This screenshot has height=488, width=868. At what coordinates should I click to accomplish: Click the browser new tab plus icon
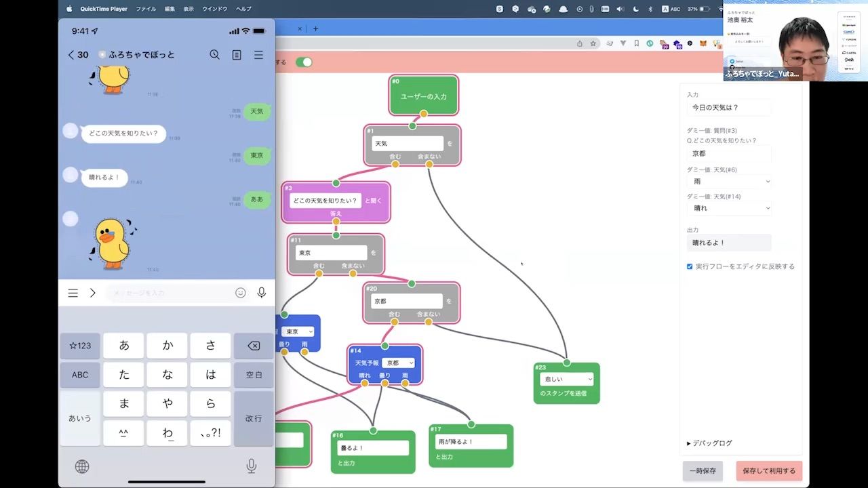[x=315, y=28]
